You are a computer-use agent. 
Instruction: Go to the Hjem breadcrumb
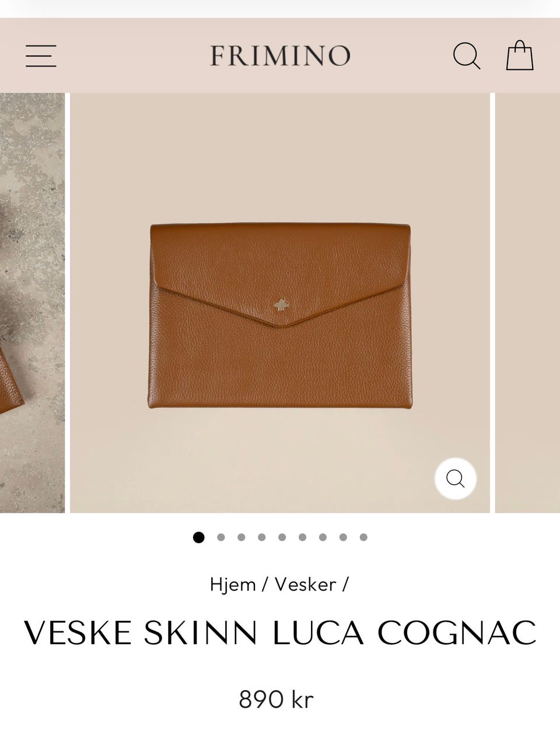[x=233, y=584]
